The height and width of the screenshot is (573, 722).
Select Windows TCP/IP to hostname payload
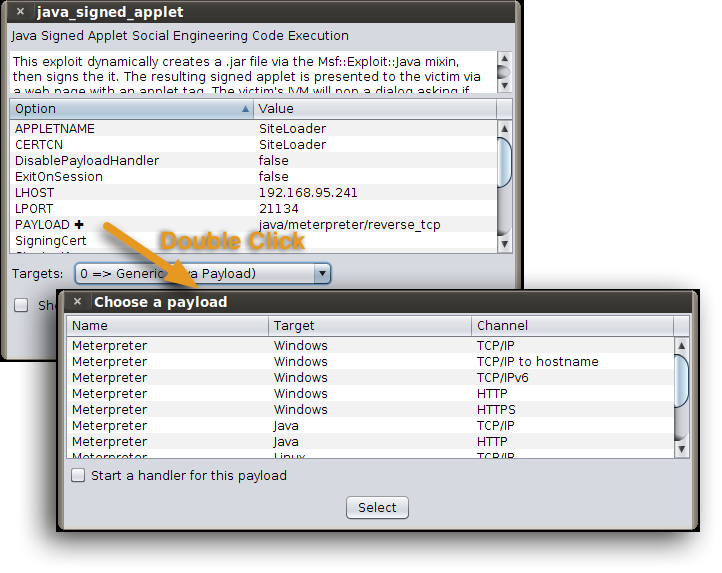coord(370,362)
